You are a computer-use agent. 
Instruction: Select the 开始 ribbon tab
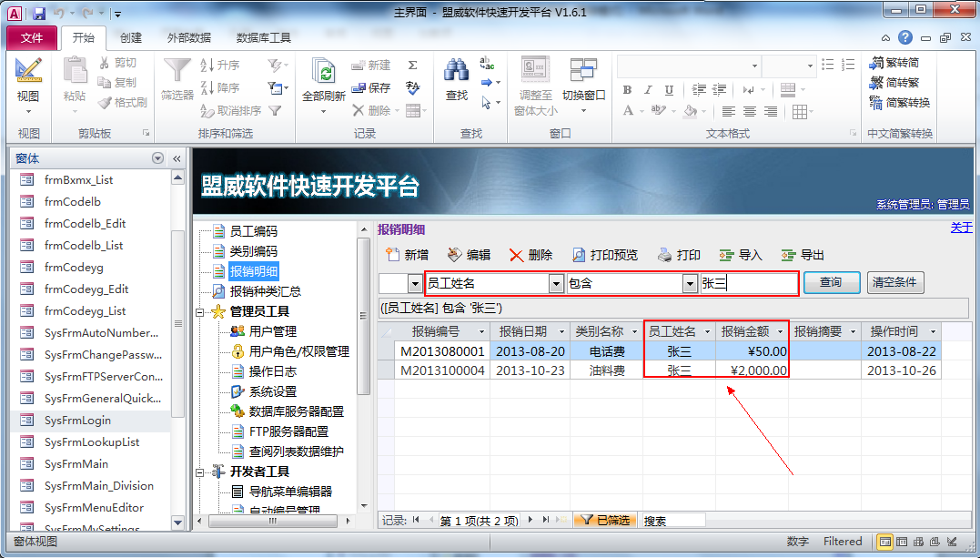83,37
